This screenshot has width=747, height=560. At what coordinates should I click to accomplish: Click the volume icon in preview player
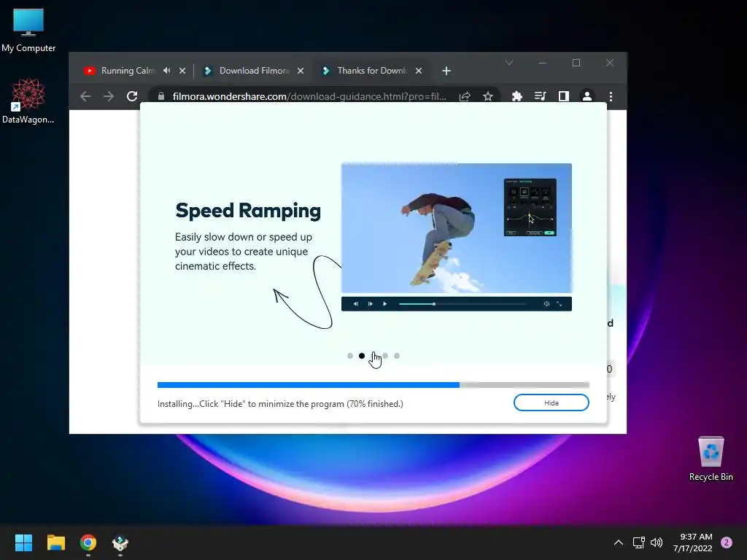546,304
